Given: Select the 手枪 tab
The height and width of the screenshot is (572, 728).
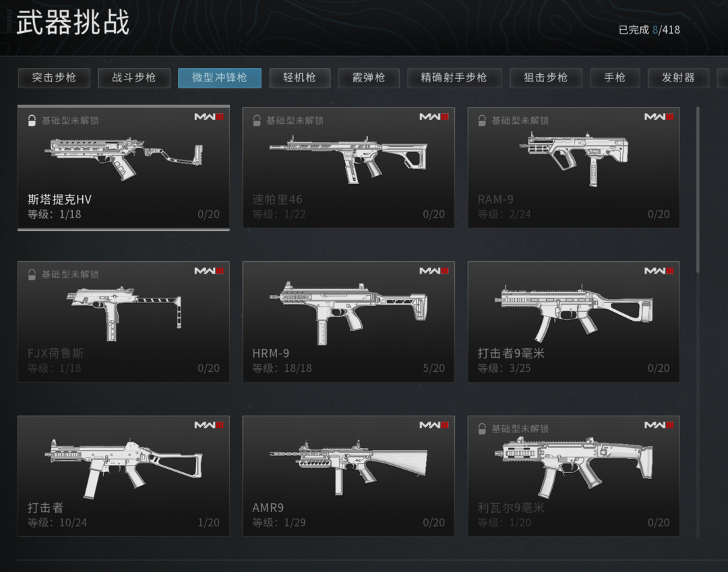Looking at the screenshot, I should (x=615, y=78).
